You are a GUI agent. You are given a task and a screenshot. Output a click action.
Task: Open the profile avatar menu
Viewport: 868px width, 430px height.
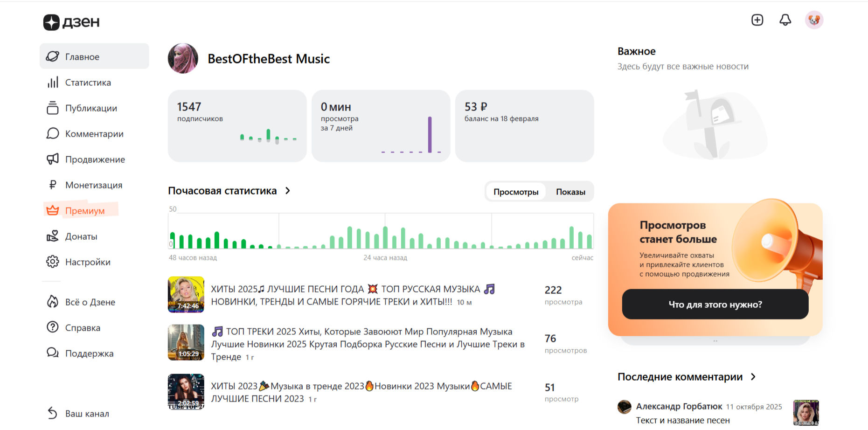pyautogui.click(x=814, y=20)
